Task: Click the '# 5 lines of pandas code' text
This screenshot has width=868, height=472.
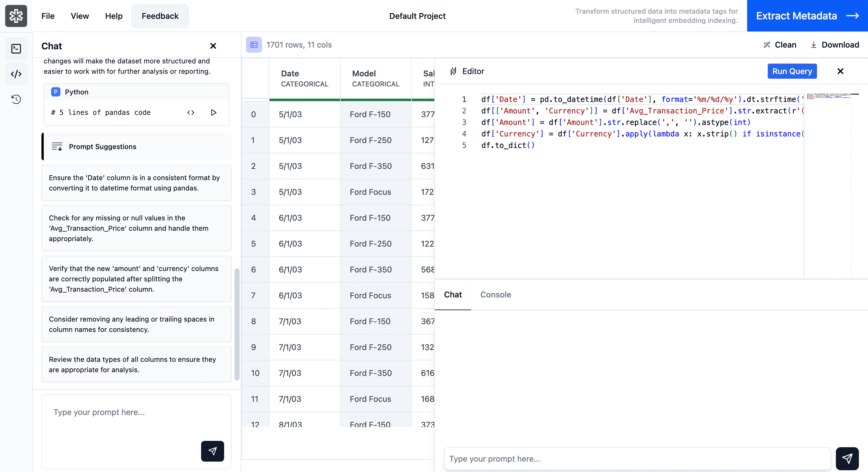Action: [x=101, y=113]
